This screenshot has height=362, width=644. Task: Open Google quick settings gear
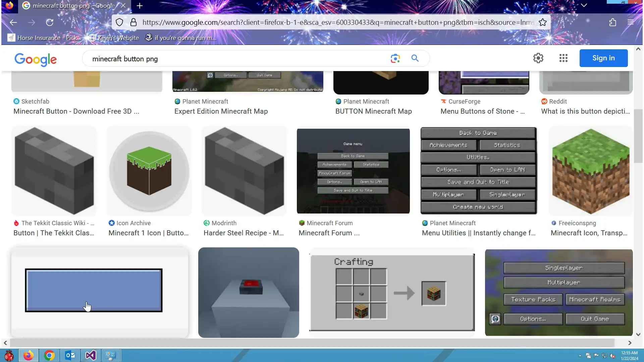click(538, 58)
